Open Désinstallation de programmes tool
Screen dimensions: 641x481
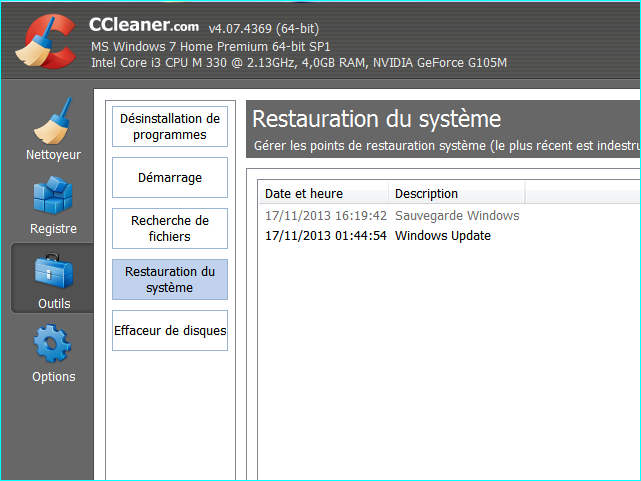pos(170,126)
